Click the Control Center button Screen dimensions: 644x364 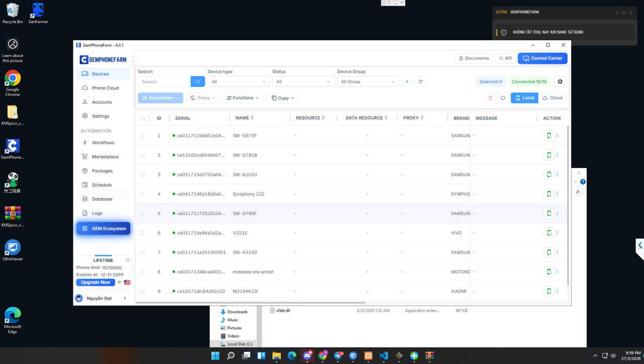(542, 58)
